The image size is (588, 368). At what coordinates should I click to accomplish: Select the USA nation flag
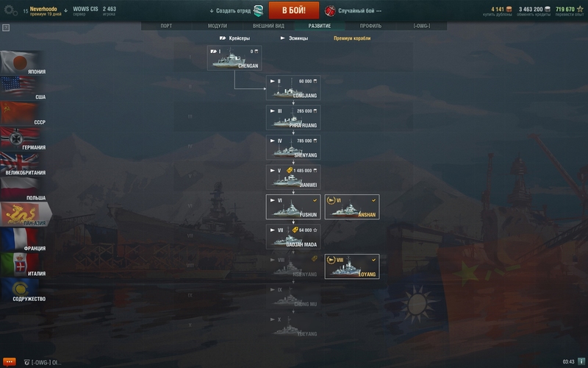pos(23,88)
